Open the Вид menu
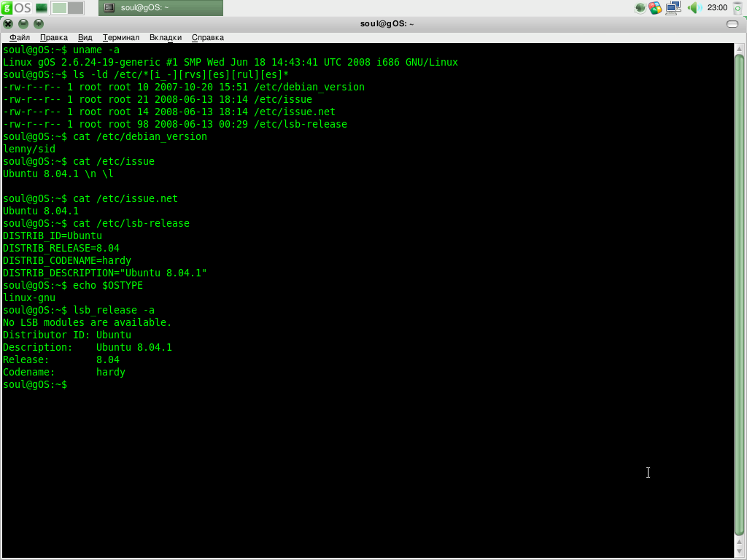Screen dimensions: 747x560 tap(85, 37)
